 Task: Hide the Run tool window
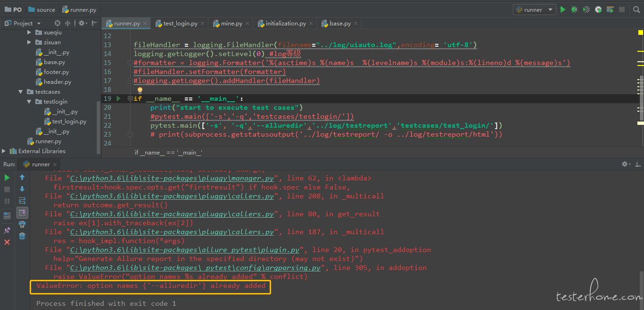coord(637,164)
